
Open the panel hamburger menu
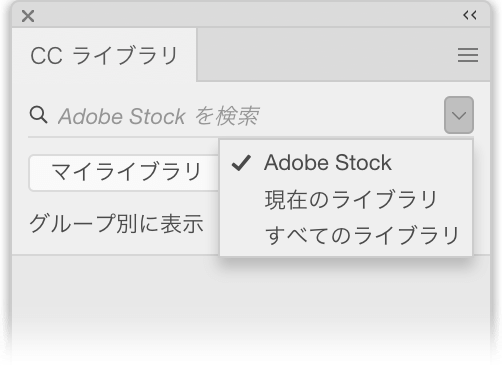click(x=468, y=55)
